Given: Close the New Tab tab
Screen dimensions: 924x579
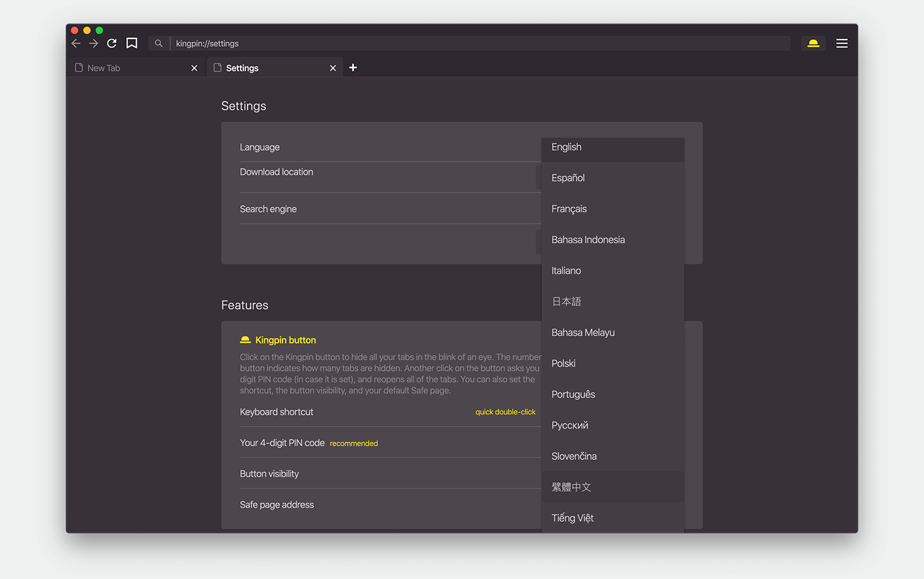Looking at the screenshot, I should 194,68.
